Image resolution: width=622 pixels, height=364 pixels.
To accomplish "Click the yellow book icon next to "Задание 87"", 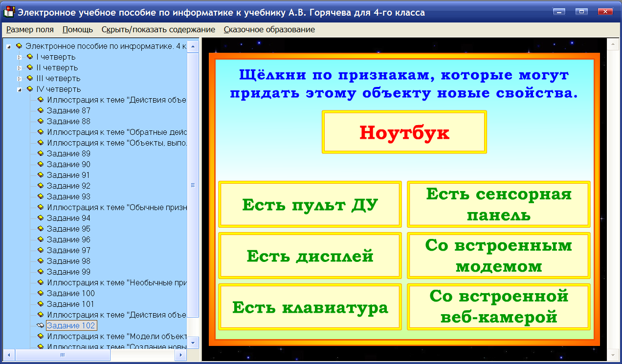I will (42, 110).
